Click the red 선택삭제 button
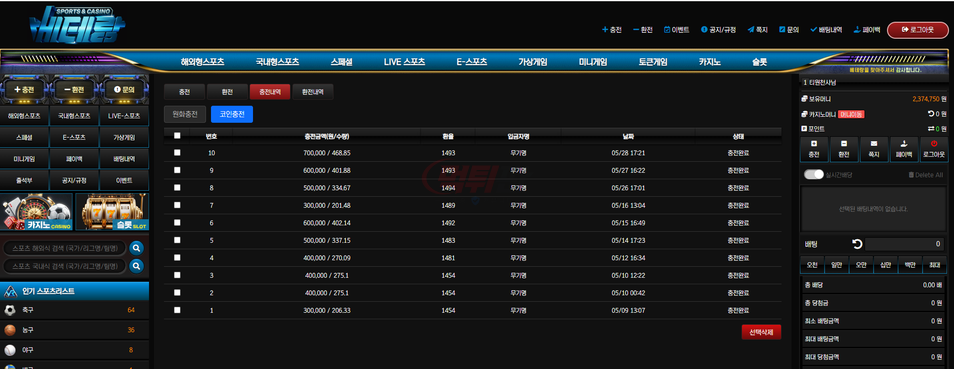 coord(761,332)
